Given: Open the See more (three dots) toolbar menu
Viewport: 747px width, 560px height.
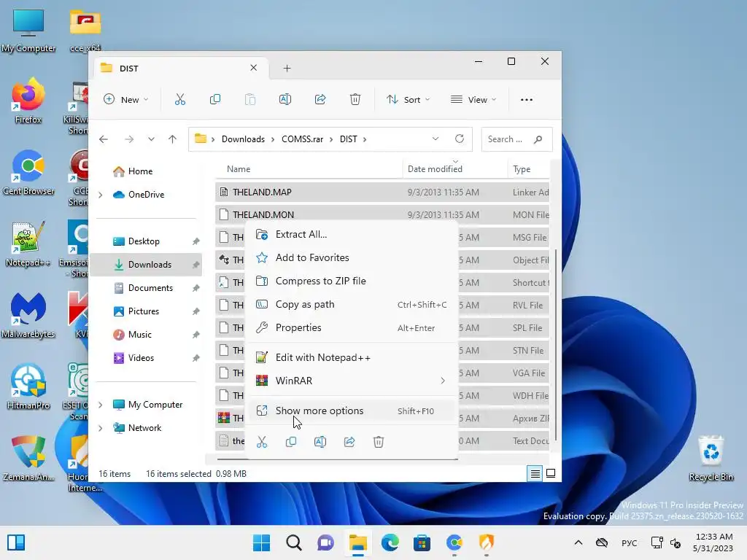Looking at the screenshot, I should [x=527, y=99].
